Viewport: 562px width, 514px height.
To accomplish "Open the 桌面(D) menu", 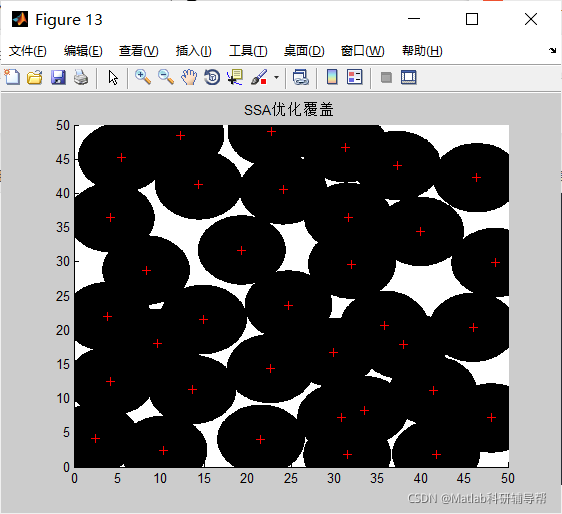I will [304, 51].
